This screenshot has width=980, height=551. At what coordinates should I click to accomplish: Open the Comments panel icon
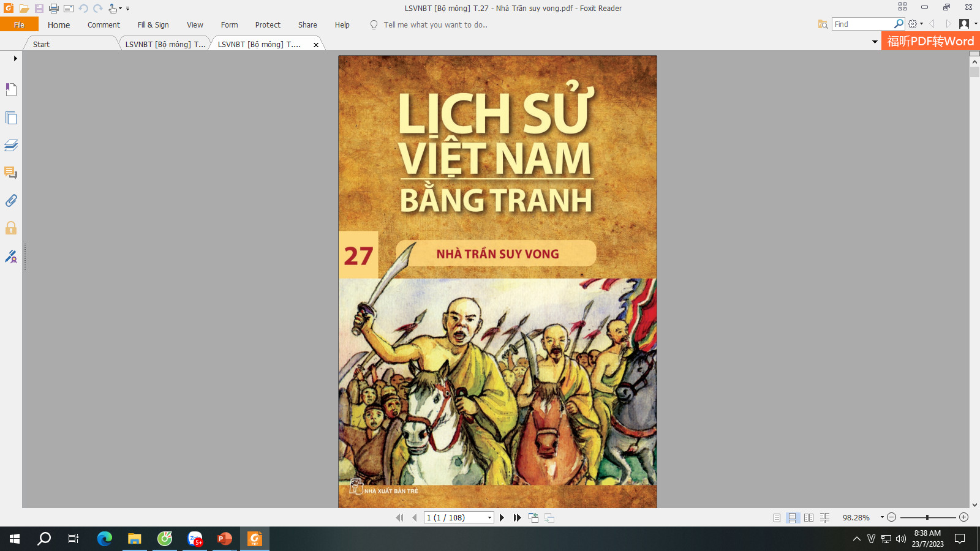pyautogui.click(x=11, y=173)
